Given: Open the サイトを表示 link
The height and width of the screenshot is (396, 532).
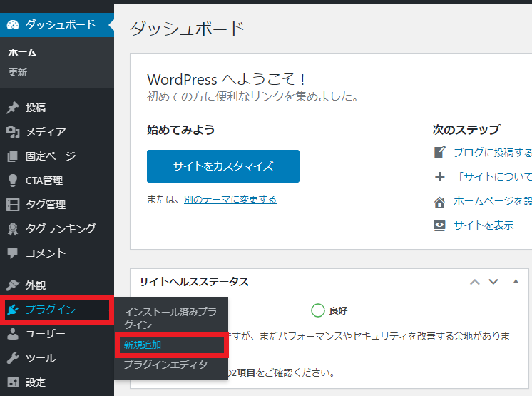Looking at the screenshot, I should (x=483, y=225).
